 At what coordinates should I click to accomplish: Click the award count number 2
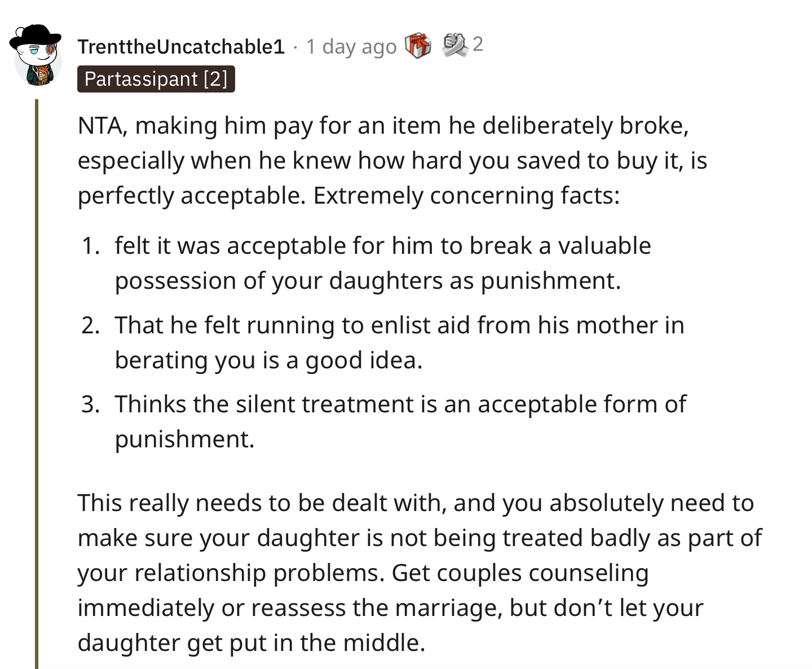coord(478,44)
